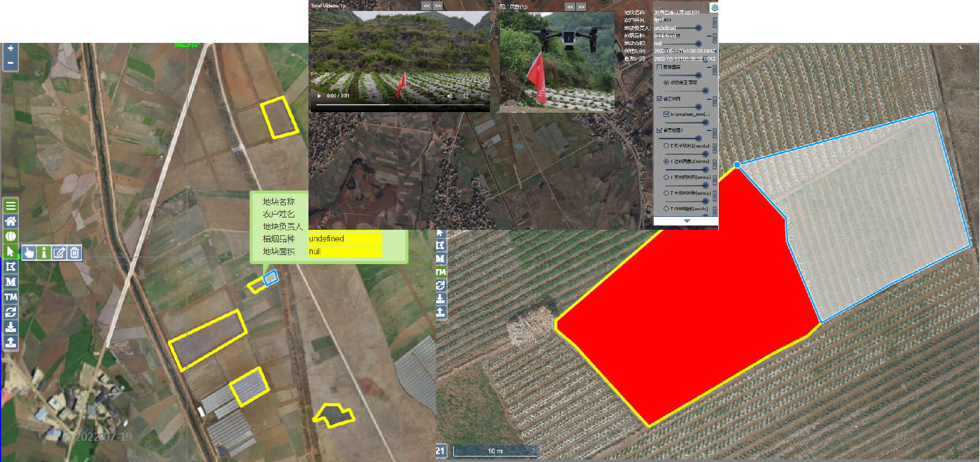Viewport: 980px width, 462px height.
Task: Click upload icon in right map toolbar
Action: 440,312
